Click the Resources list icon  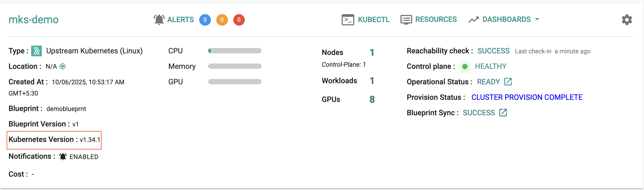click(406, 19)
